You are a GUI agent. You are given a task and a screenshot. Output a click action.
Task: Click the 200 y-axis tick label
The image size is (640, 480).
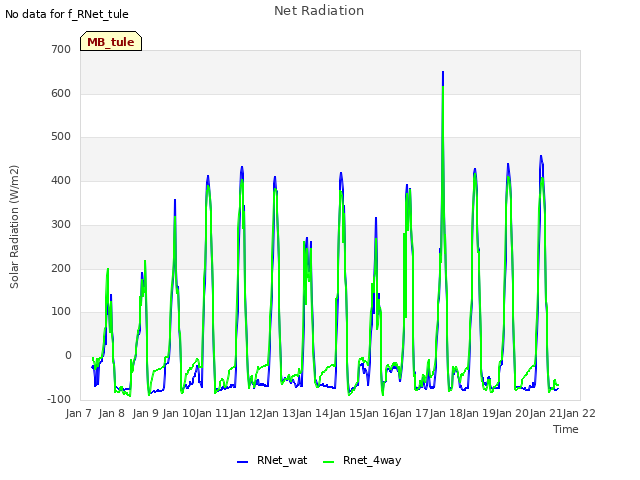[61, 269]
